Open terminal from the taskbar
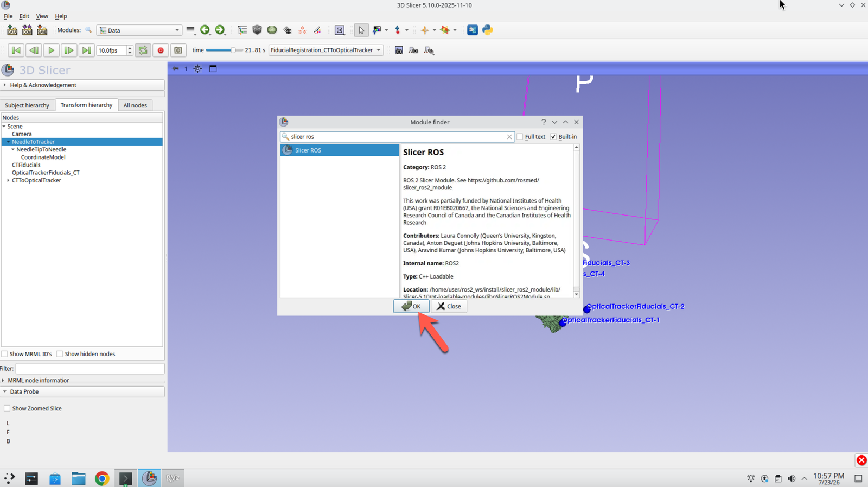The width and height of the screenshot is (868, 487). coord(125,478)
